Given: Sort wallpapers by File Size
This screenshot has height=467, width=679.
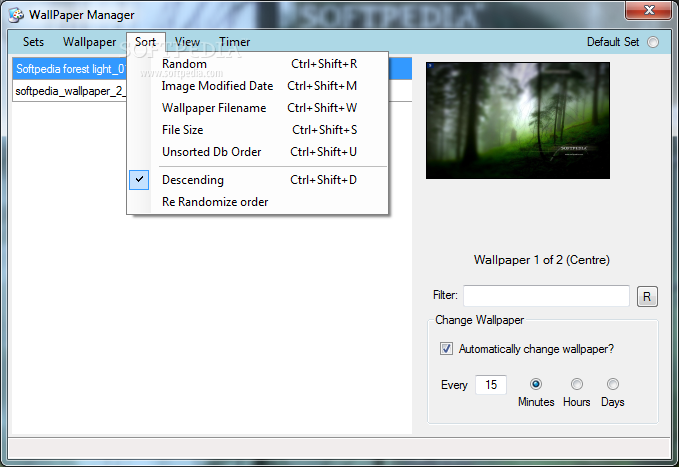Looking at the screenshot, I should (258, 130).
